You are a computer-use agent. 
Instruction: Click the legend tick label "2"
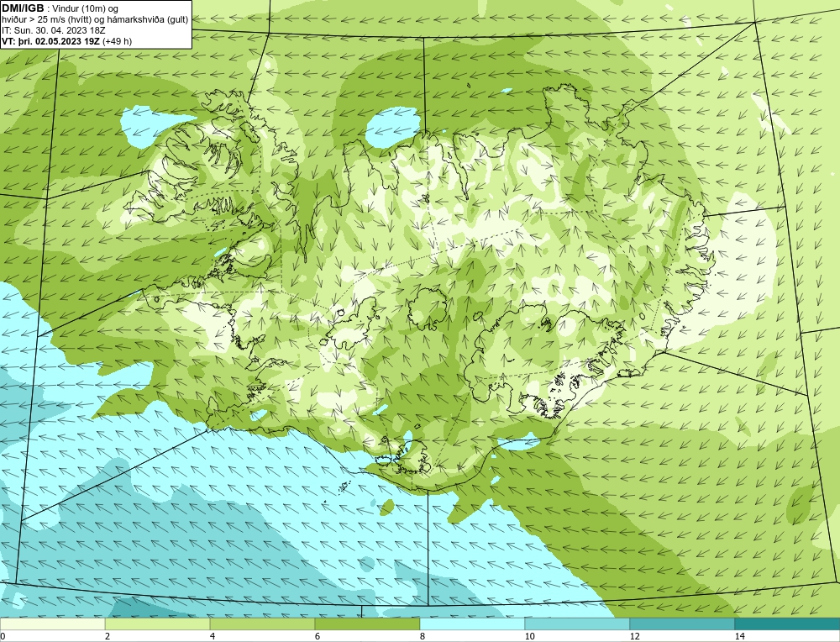click(x=108, y=636)
